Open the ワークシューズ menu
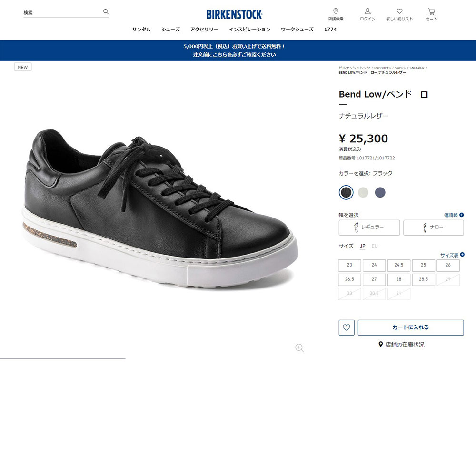The image size is (476, 476). tap(297, 30)
